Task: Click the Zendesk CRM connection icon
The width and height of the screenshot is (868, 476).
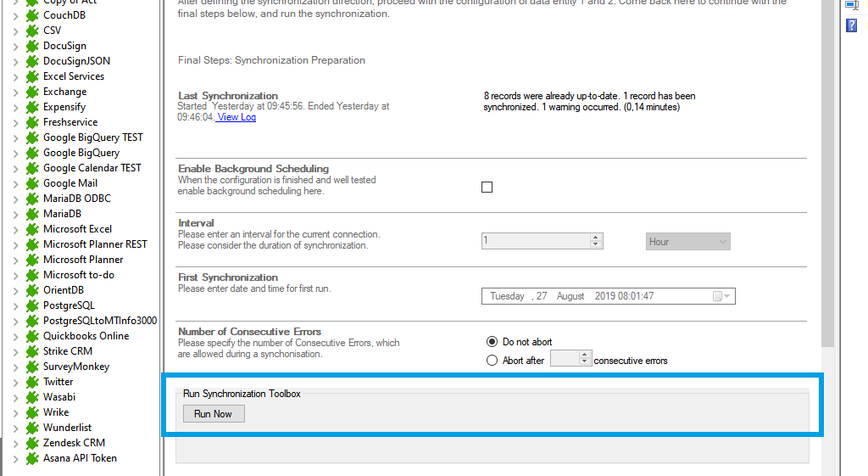Action: (x=32, y=443)
